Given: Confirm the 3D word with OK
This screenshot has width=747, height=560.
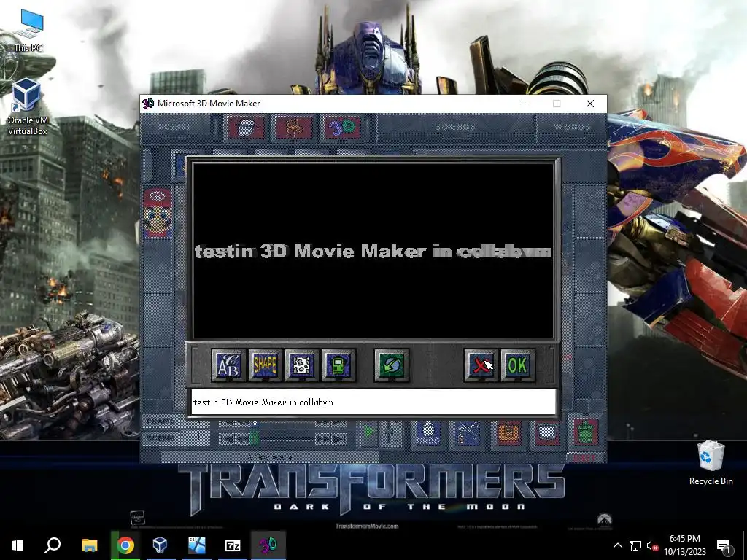Looking at the screenshot, I should (518, 365).
